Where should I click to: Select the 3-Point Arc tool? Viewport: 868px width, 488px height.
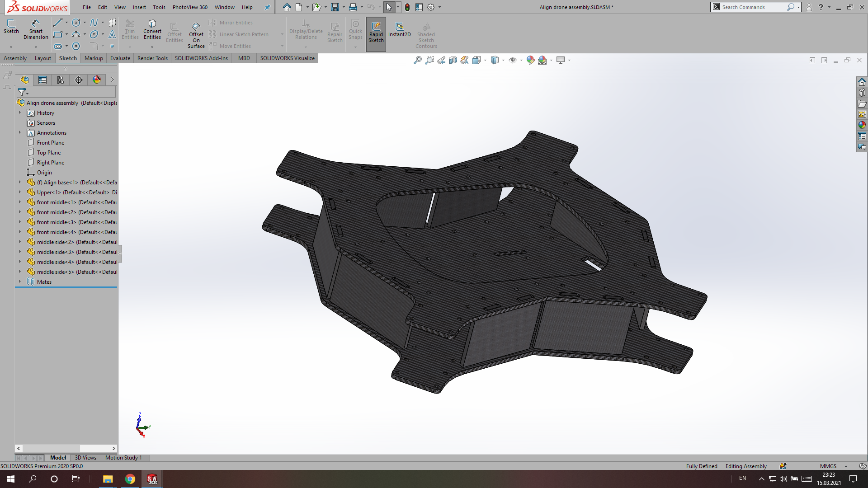pyautogui.click(x=76, y=34)
